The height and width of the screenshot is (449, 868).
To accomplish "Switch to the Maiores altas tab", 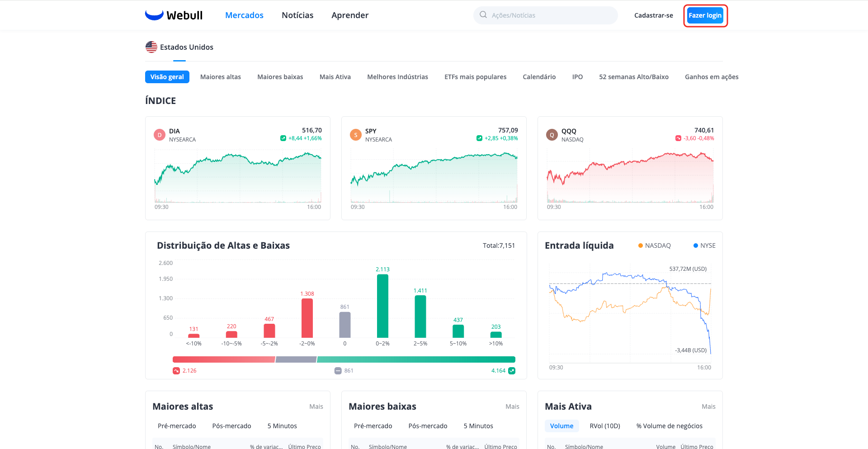I will click(221, 77).
